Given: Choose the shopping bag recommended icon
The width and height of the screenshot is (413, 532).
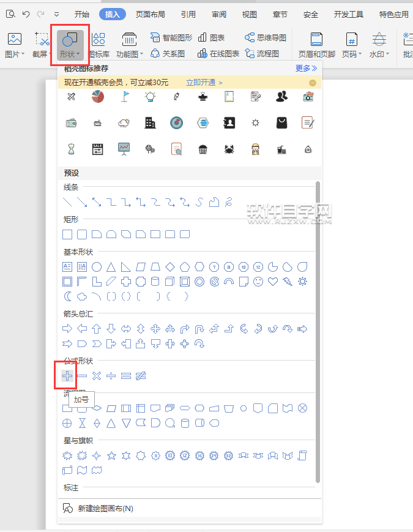Looking at the screenshot, I should click(281, 123).
